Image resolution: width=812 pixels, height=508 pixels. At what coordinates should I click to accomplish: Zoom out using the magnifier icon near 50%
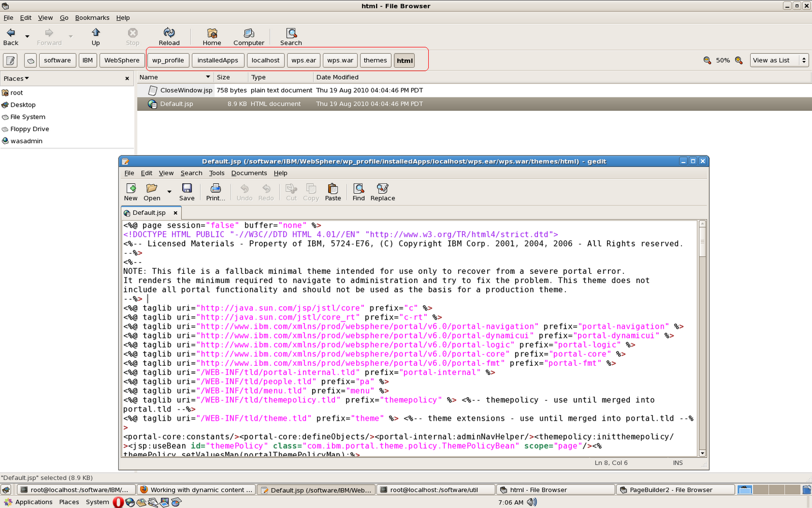tap(707, 60)
